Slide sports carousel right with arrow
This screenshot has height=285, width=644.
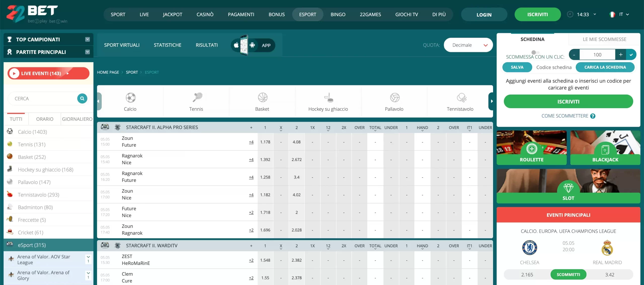pos(491,101)
